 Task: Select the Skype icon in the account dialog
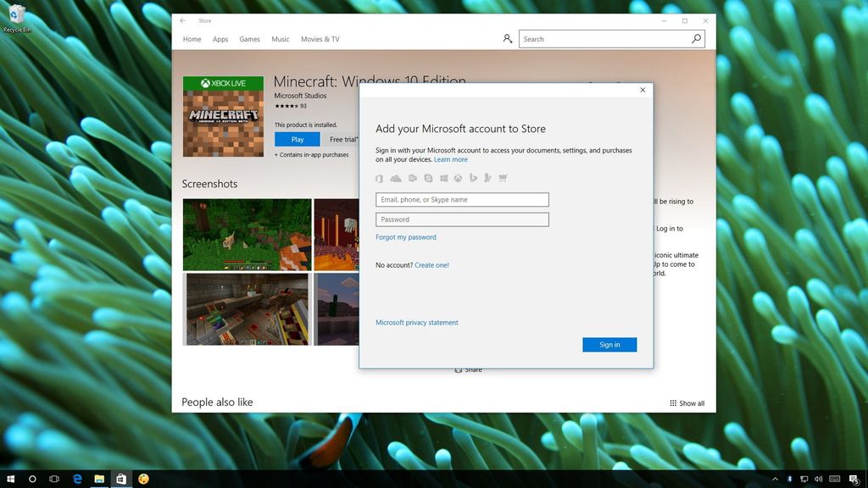tap(427, 178)
